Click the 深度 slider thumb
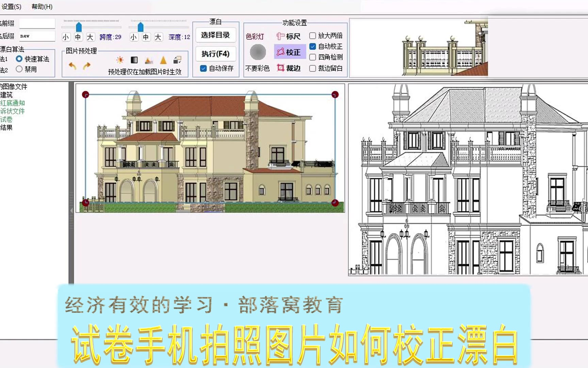Screen dimensions: 588x368 141,27
